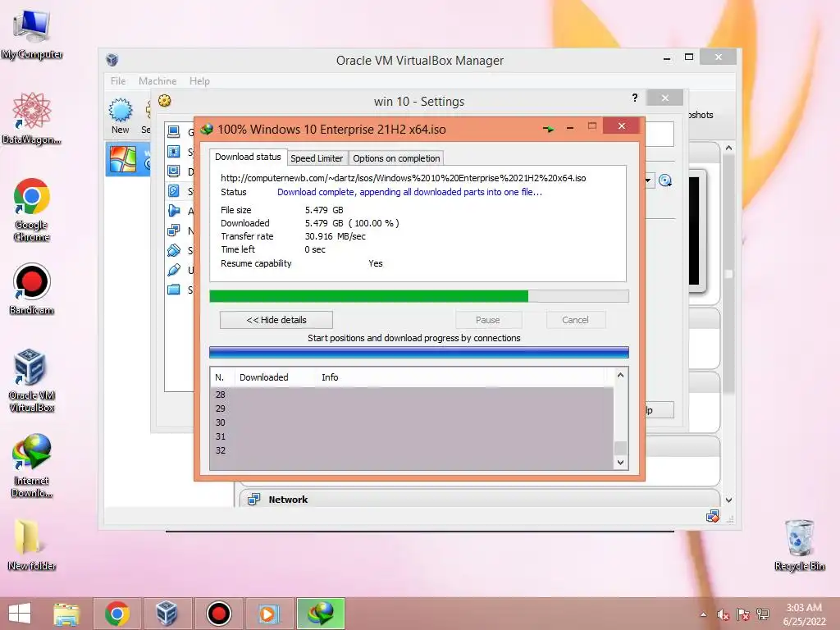The width and height of the screenshot is (840, 630).
Task: Switch to Speed Limiter tab
Action: [317, 158]
